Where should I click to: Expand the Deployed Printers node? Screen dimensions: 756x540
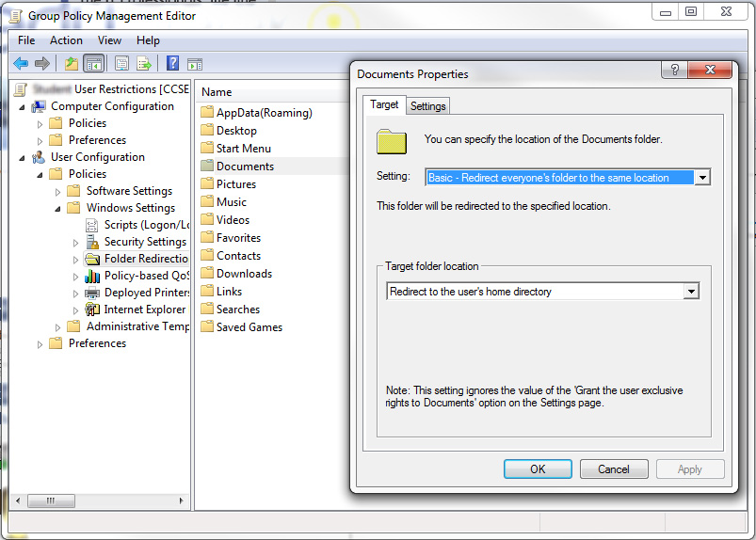[75, 294]
